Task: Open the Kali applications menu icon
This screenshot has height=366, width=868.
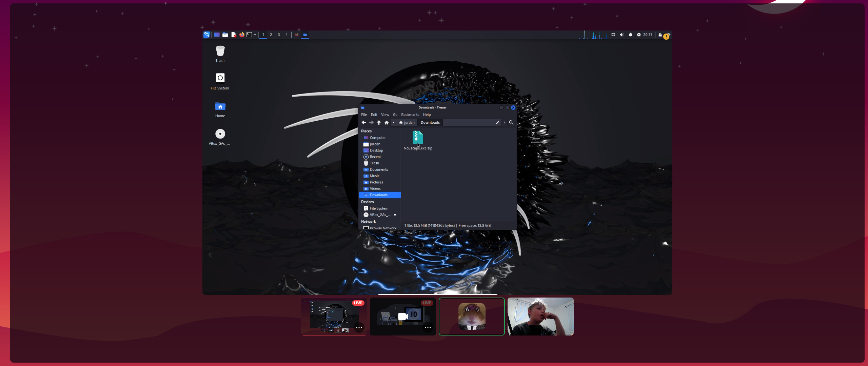Action: pyautogui.click(x=206, y=35)
